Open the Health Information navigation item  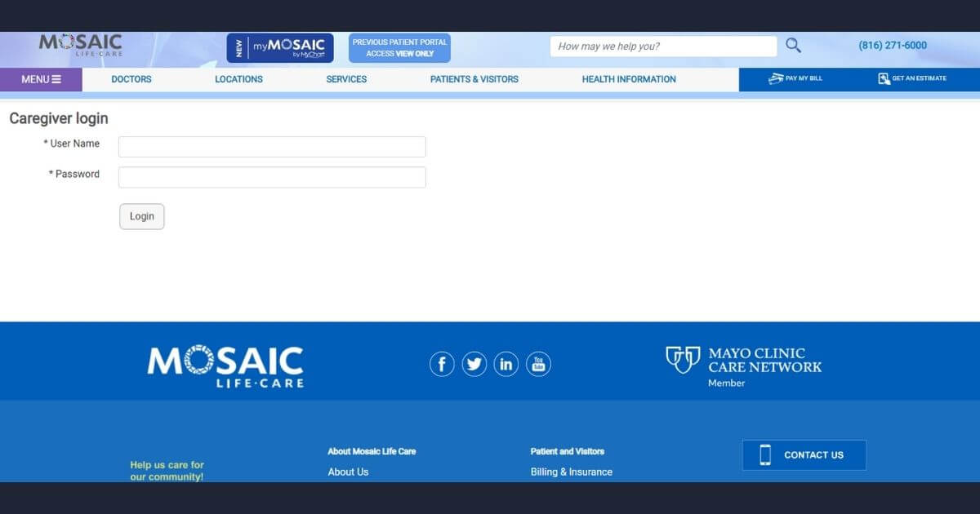pyautogui.click(x=629, y=79)
